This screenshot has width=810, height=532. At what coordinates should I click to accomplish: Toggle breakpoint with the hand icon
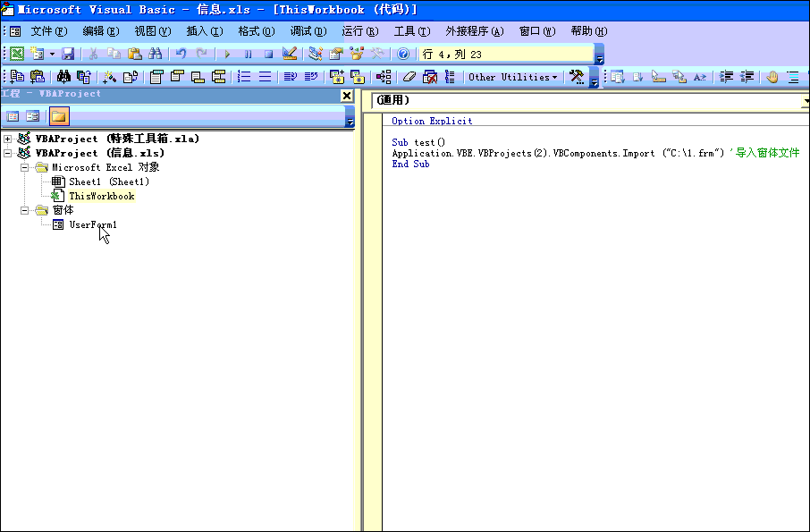(x=772, y=77)
